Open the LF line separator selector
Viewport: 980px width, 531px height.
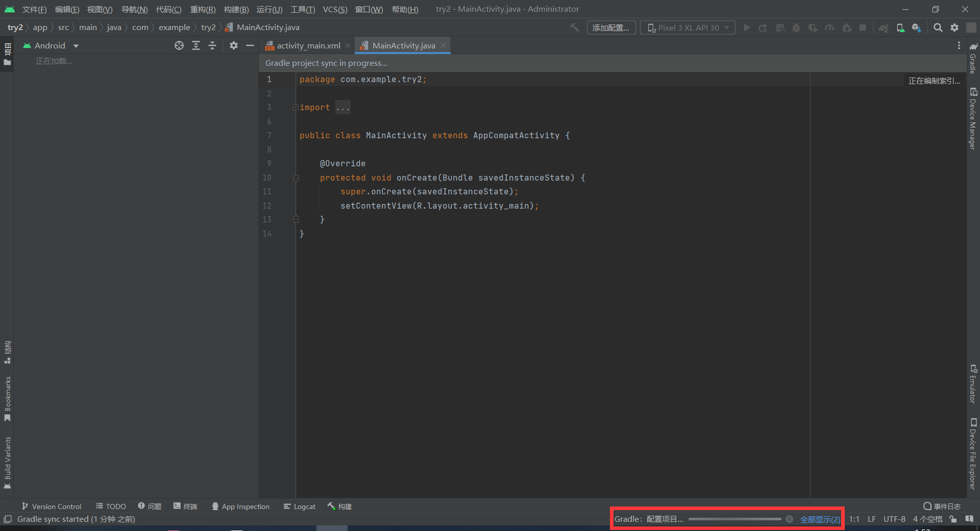coord(871,519)
